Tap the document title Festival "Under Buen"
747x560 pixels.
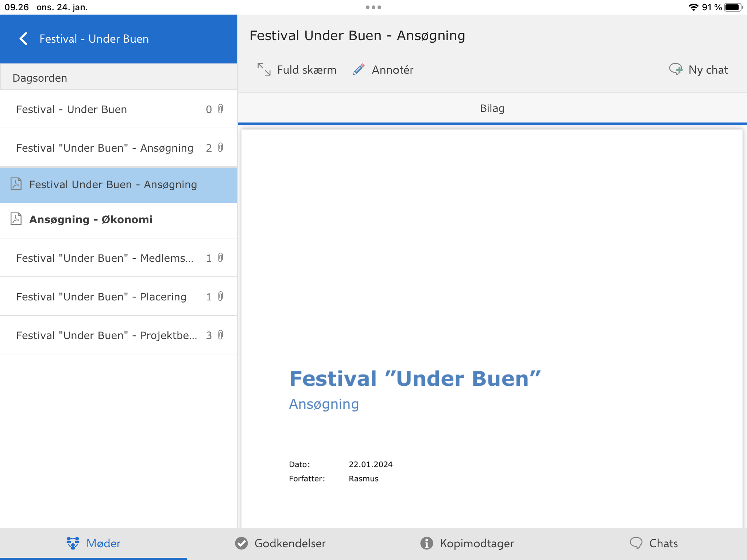coord(415,378)
